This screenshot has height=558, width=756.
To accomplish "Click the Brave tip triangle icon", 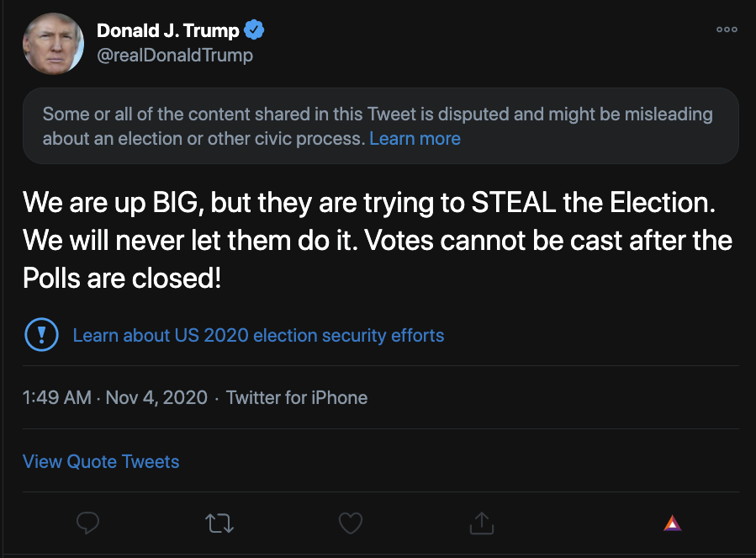I will [x=672, y=523].
